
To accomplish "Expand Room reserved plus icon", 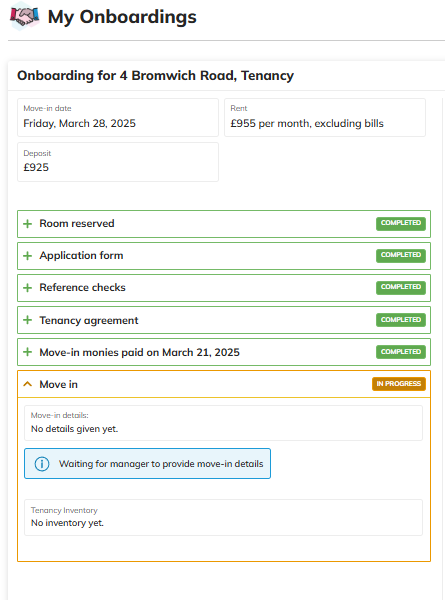I will pyautogui.click(x=28, y=224).
